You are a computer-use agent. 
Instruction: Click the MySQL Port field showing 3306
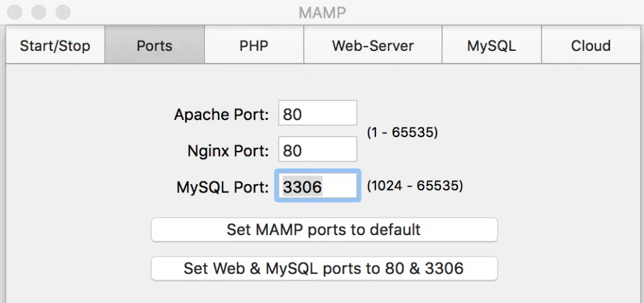click(x=318, y=186)
